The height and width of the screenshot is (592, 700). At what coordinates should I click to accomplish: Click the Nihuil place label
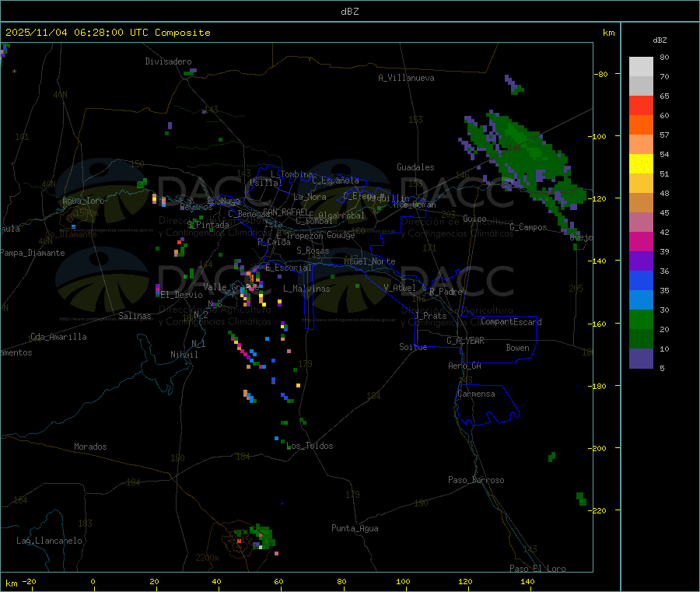[184, 355]
